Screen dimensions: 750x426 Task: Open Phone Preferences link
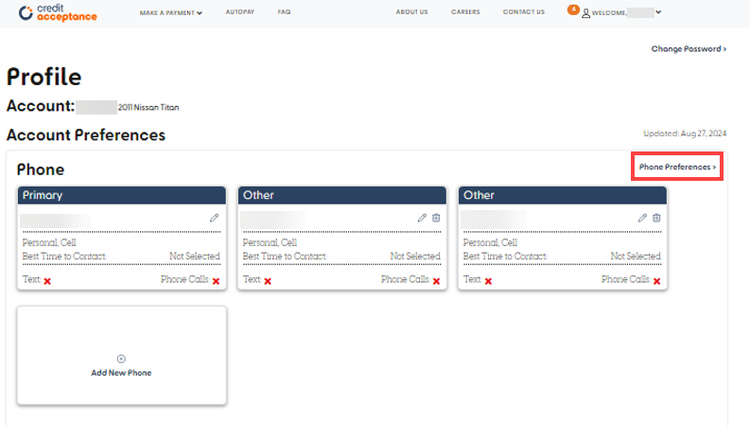pyautogui.click(x=677, y=167)
